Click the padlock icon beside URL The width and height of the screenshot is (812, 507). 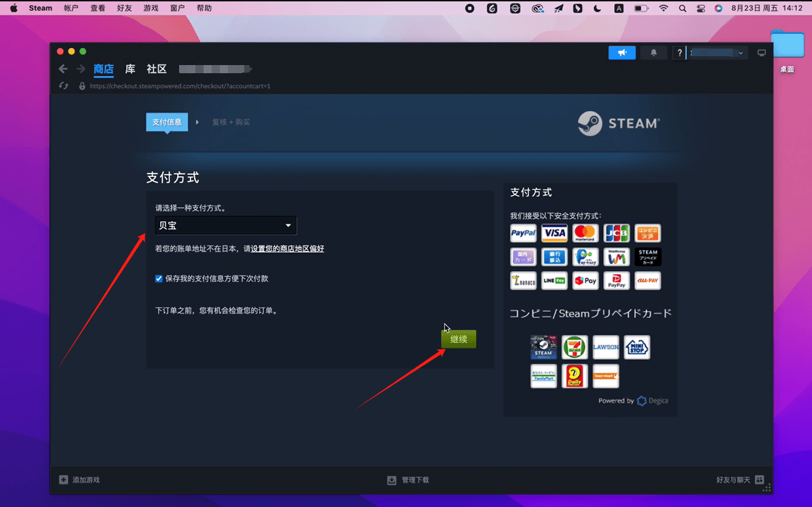pyautogui.click(x=82, y=86)
